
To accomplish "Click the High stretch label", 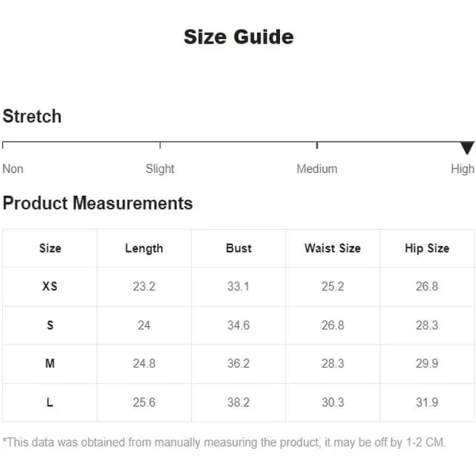I will click(463, 169).
